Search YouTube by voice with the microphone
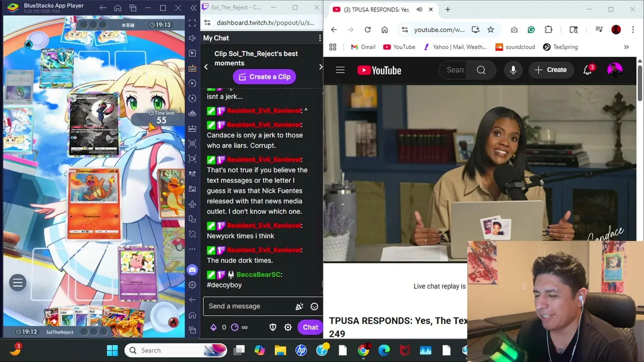 click(513, 70)
